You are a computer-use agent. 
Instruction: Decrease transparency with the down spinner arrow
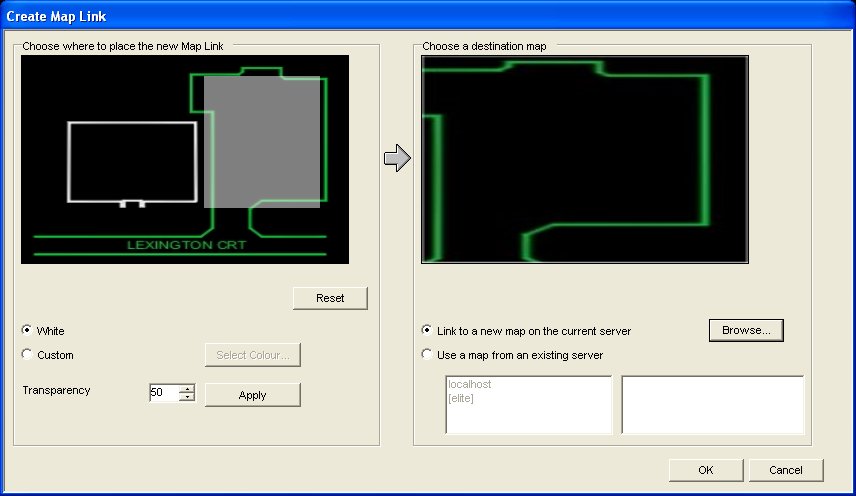point(187,397)
